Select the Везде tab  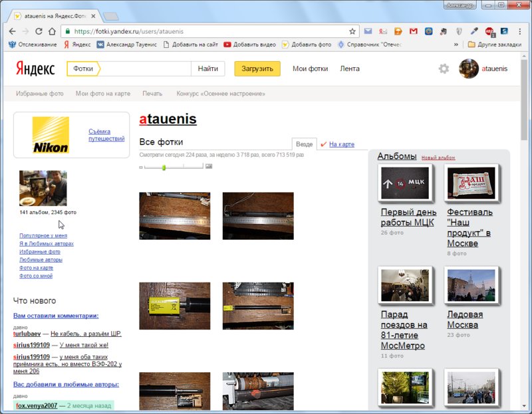(x=305, y=144)
